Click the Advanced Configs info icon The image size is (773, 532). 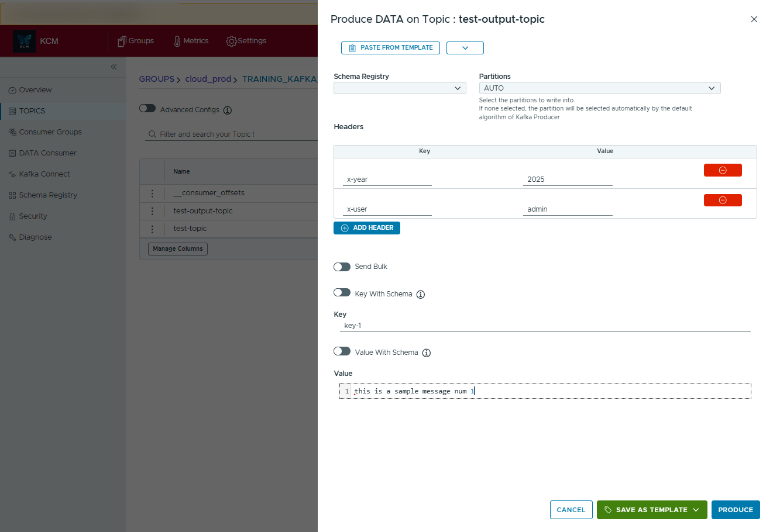coord(228,110)
